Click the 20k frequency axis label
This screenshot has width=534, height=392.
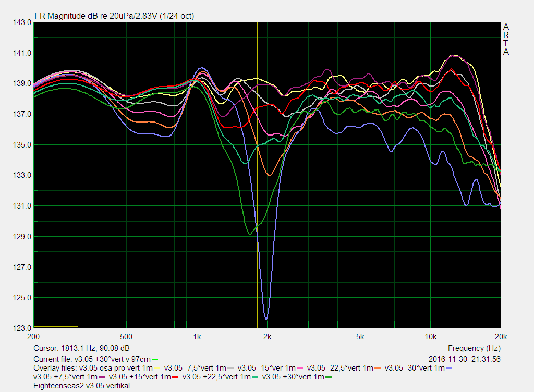(x=501, y=337)
